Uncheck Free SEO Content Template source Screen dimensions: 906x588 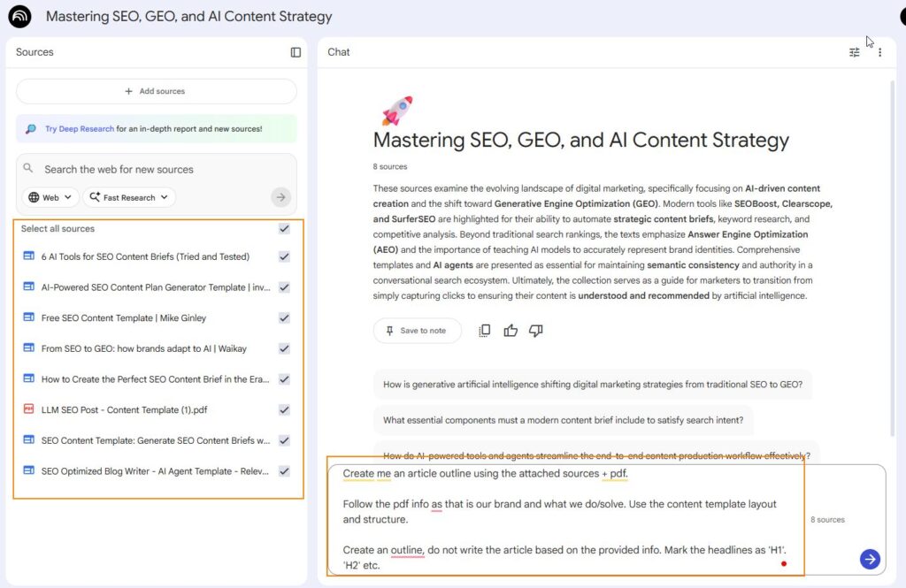tap(284, 317)
